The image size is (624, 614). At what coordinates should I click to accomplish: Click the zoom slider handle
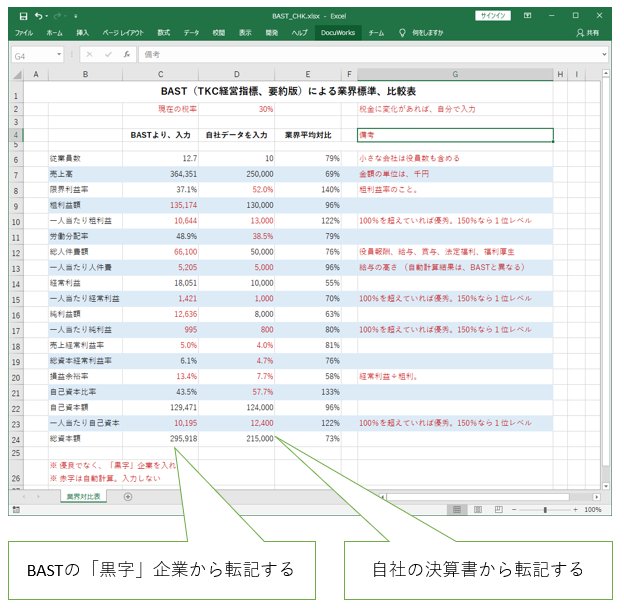(x=545, y=510)
